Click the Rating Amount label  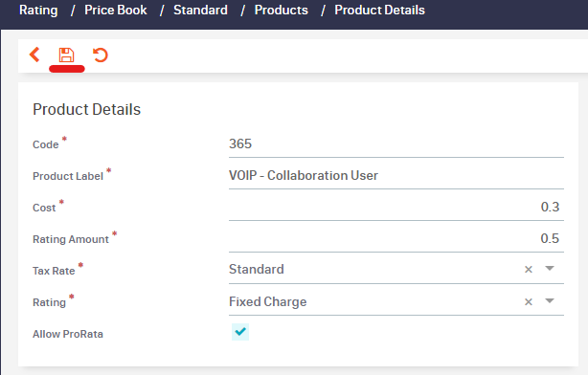[71, 239]
